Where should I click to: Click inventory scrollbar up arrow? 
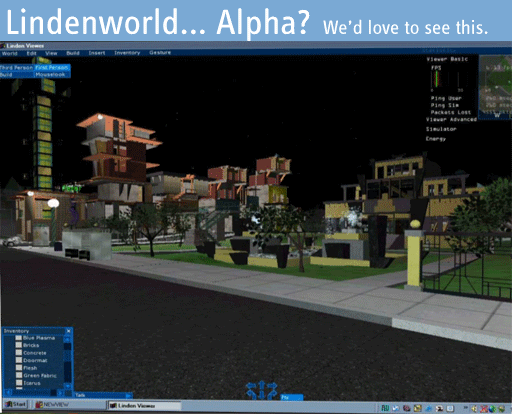pyautogui.click(x=67, y=339)
